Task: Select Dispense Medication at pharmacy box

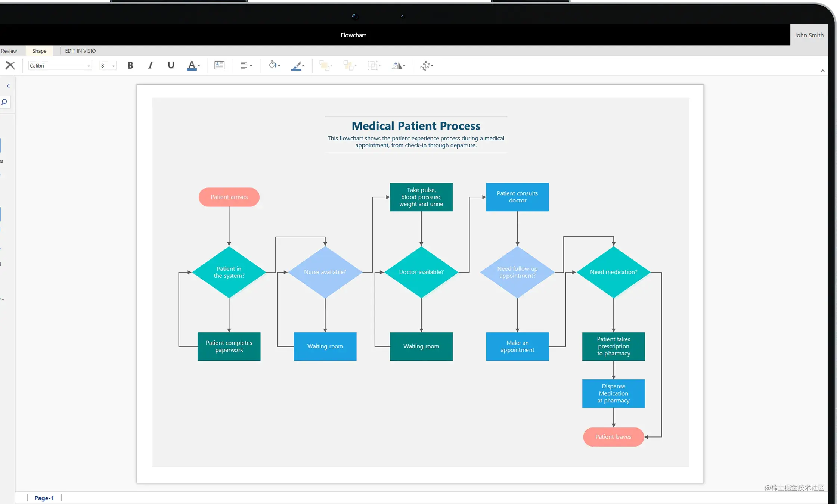Action: pyautogui.click(x=614, y=393)
